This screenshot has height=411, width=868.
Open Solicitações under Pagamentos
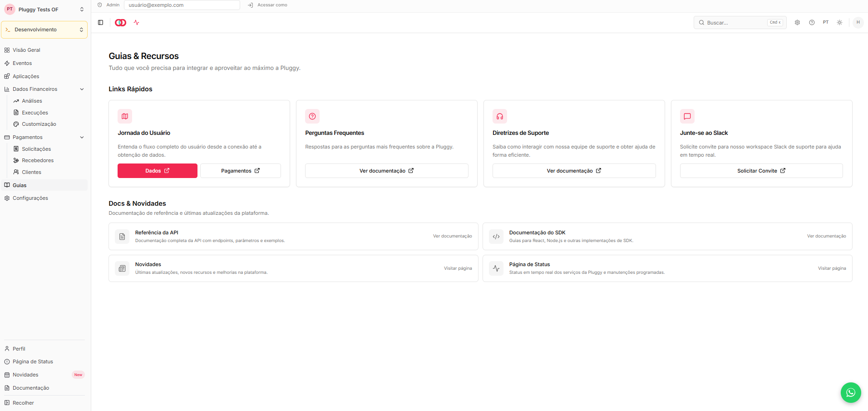[49, 149]
